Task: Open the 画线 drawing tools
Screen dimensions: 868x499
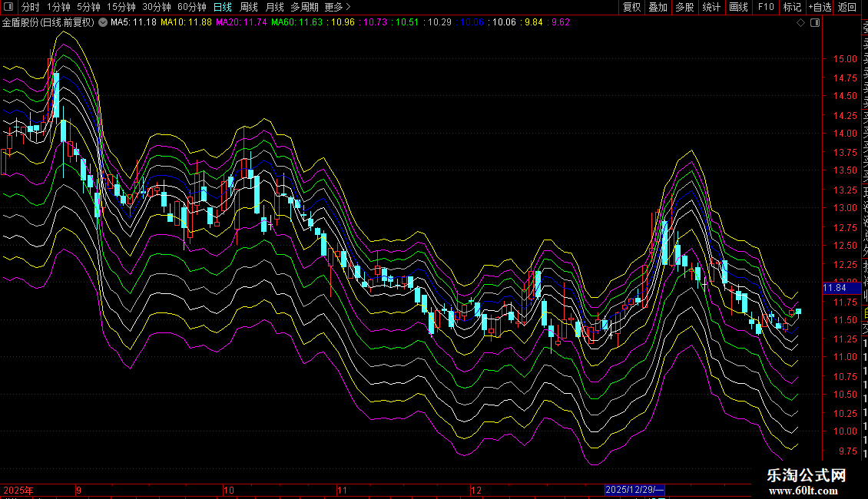Action: point(738,7)
